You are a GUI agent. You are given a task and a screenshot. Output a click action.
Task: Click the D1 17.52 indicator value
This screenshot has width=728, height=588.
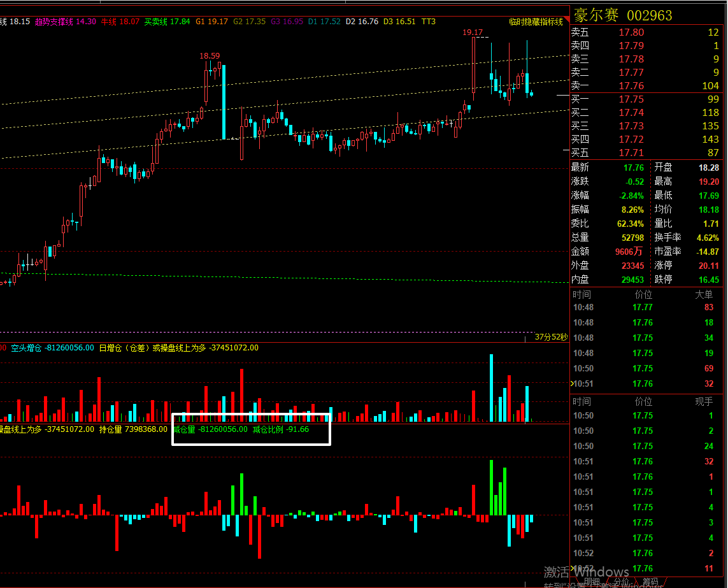[324, 22]
